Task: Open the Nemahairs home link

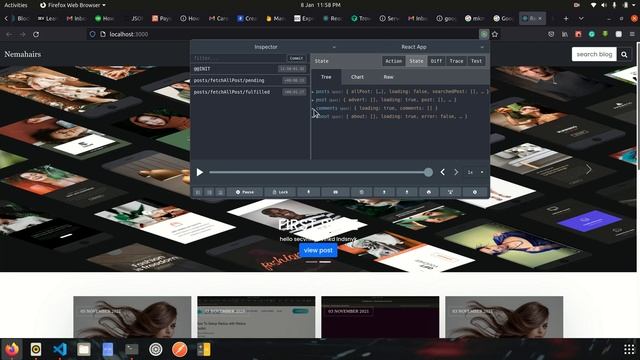Action: 22,54
